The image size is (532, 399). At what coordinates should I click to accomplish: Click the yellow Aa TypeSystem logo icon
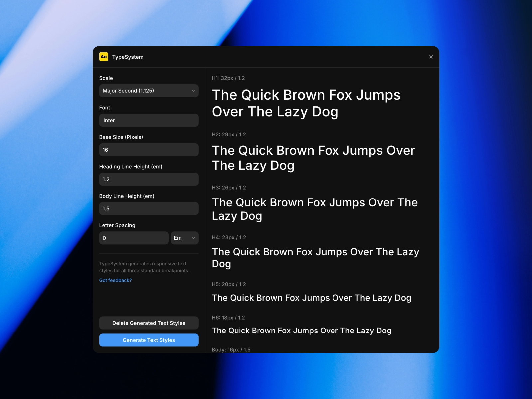103,57
